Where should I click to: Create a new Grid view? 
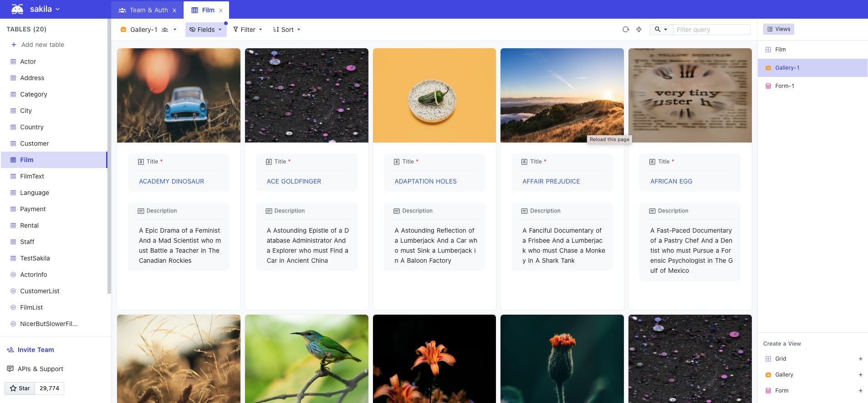[x=812, y=359]
